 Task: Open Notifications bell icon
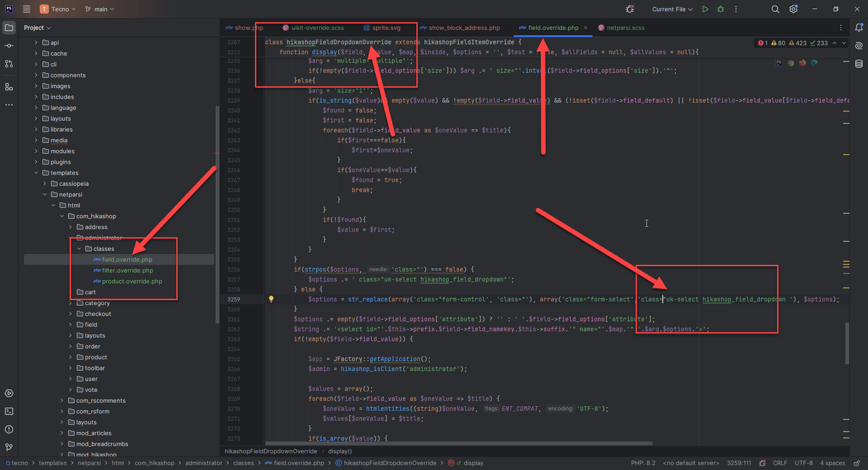click(859, 28)
